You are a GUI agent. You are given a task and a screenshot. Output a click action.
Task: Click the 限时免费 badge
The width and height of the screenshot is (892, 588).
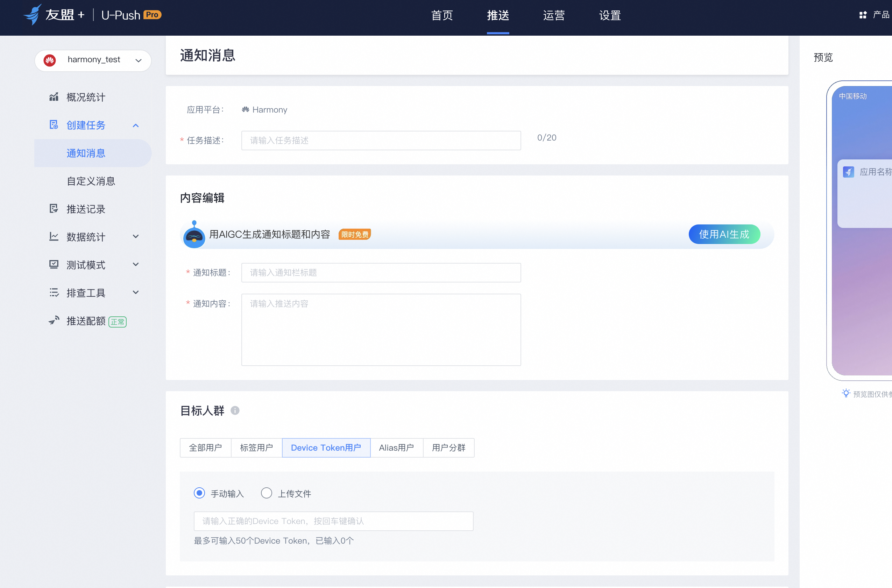click(355, 234)
